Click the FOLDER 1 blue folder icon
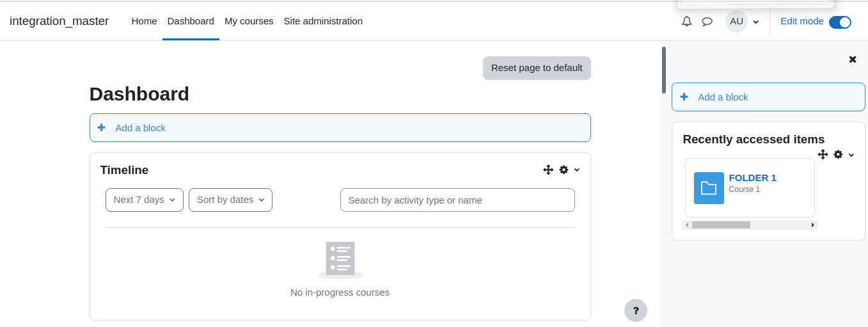868x327 pixels. (x=709, y=188)
